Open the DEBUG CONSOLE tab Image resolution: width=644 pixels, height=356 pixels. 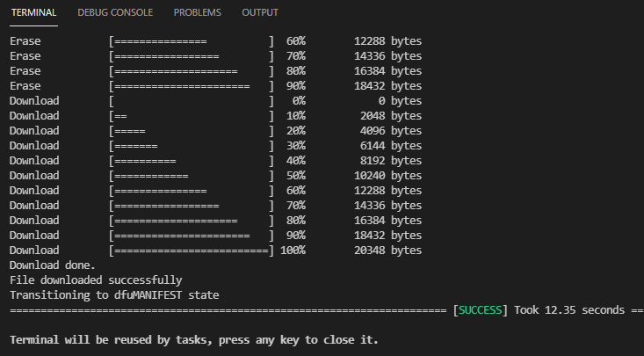[x=114, y=13]
